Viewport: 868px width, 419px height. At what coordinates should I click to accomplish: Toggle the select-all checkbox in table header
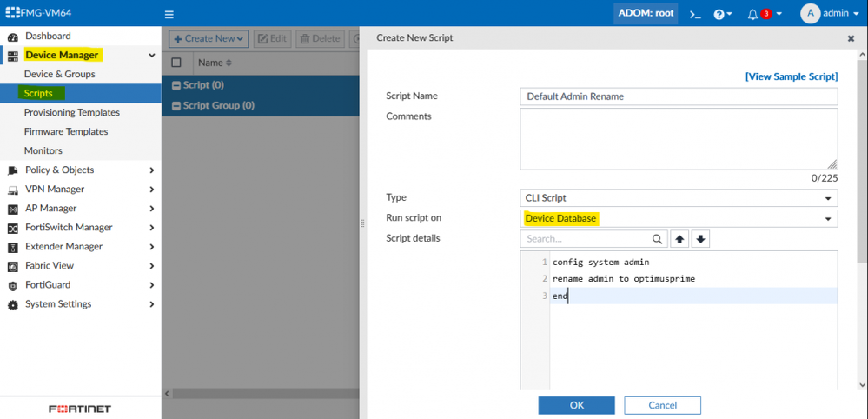[x=176, y=63]
